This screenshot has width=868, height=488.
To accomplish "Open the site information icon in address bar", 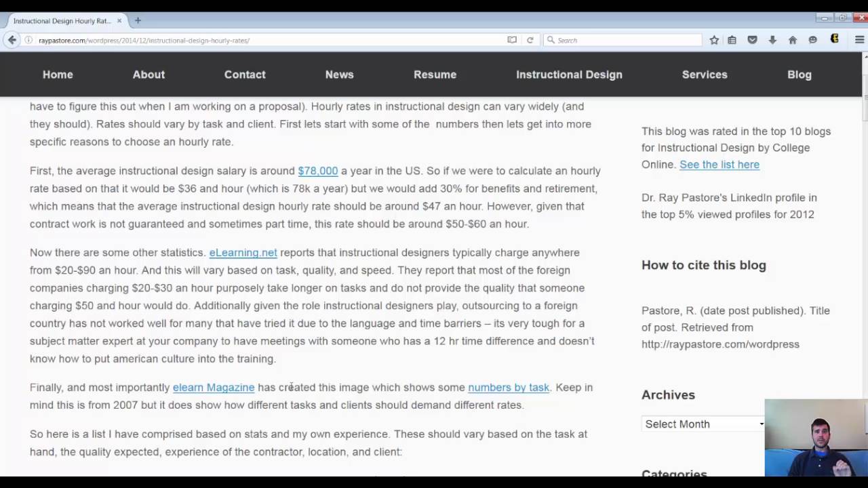I will pos(29,41).
